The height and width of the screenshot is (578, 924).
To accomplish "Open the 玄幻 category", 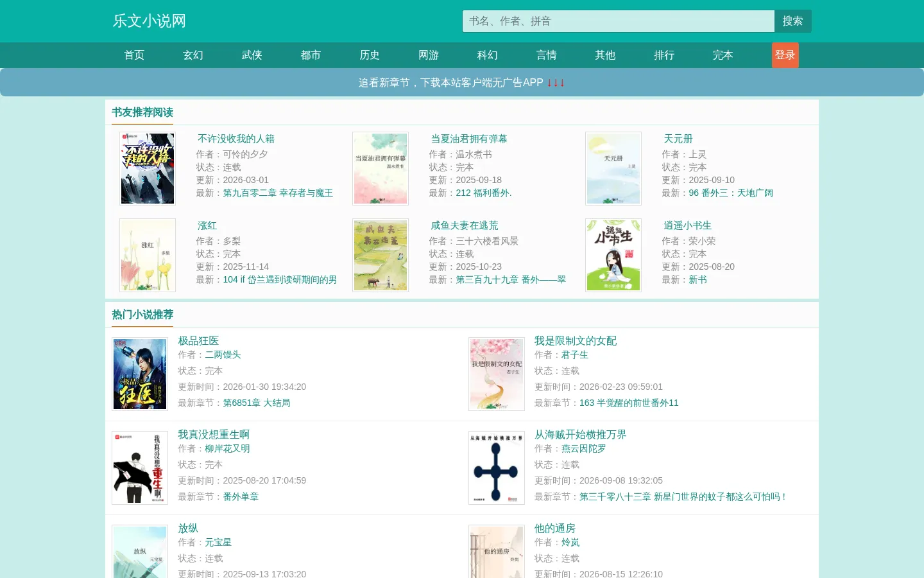I will click(x=193, y=55).
